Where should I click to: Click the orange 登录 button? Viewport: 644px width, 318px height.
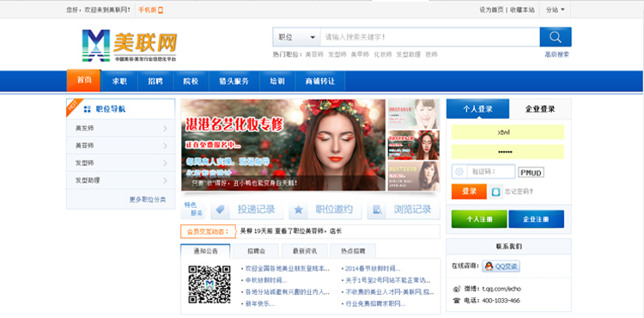click(x=469, y=192)
